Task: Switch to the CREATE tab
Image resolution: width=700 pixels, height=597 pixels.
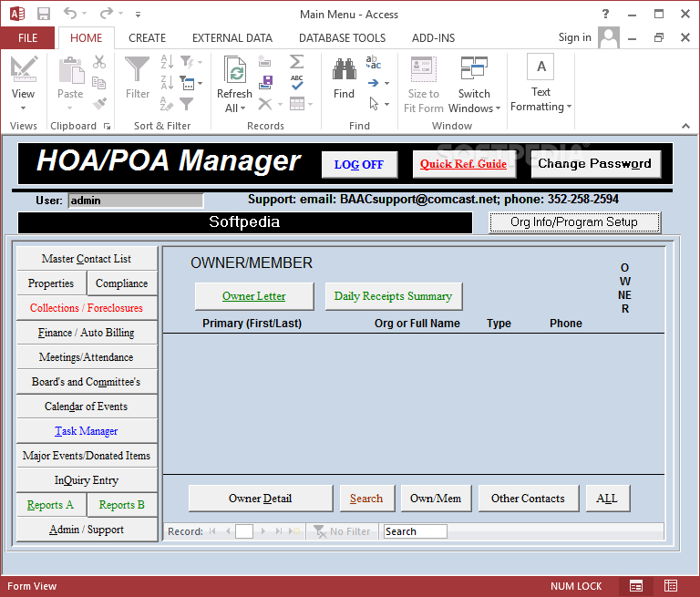Action: coord(148,38)
